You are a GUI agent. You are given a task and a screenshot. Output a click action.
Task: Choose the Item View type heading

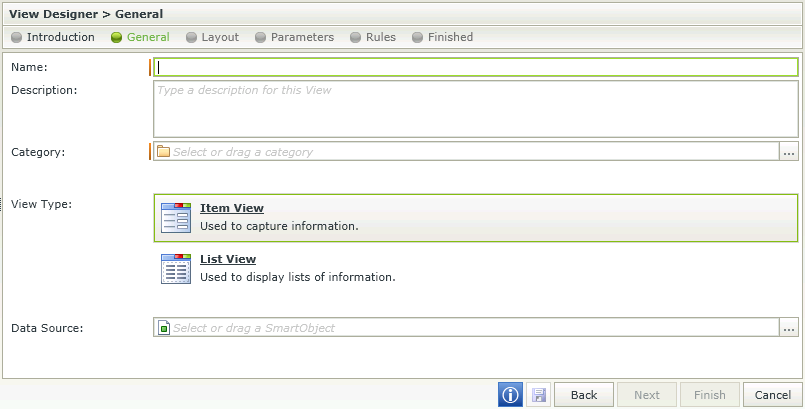pos(232,208)
